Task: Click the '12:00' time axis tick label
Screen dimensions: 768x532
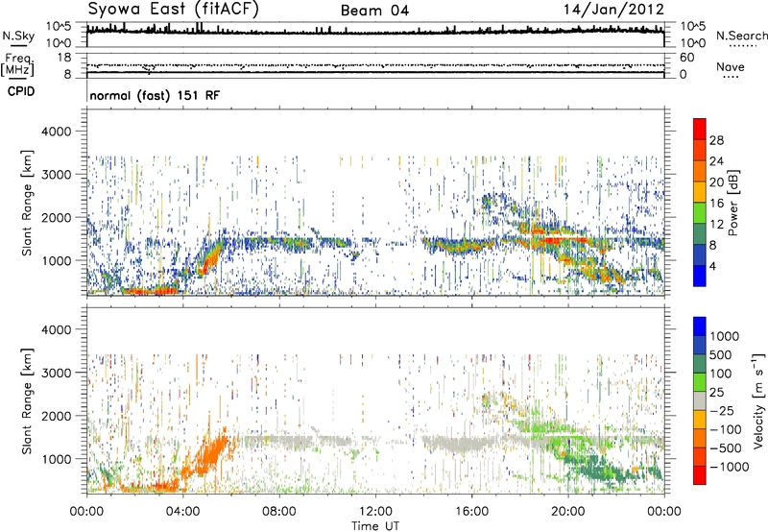Action: pos(375,512)
